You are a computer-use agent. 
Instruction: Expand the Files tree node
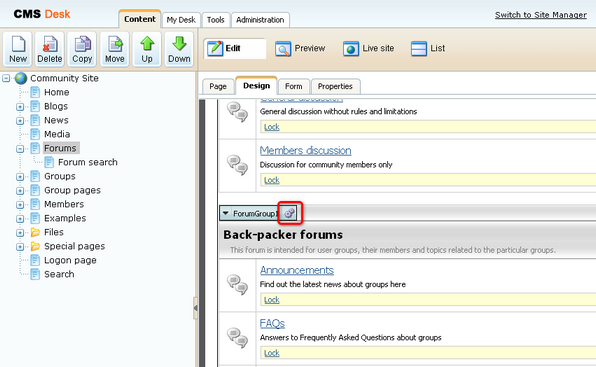20,233
